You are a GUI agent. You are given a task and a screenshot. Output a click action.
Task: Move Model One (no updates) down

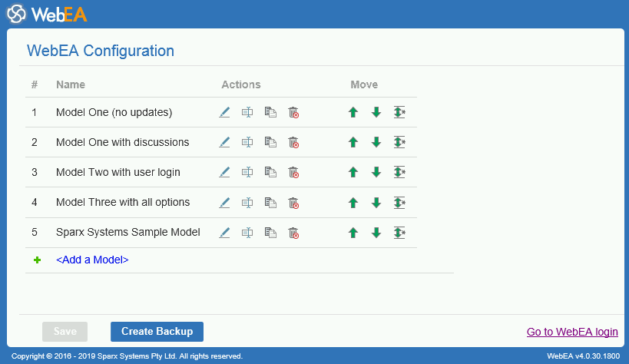coord(376,112)
